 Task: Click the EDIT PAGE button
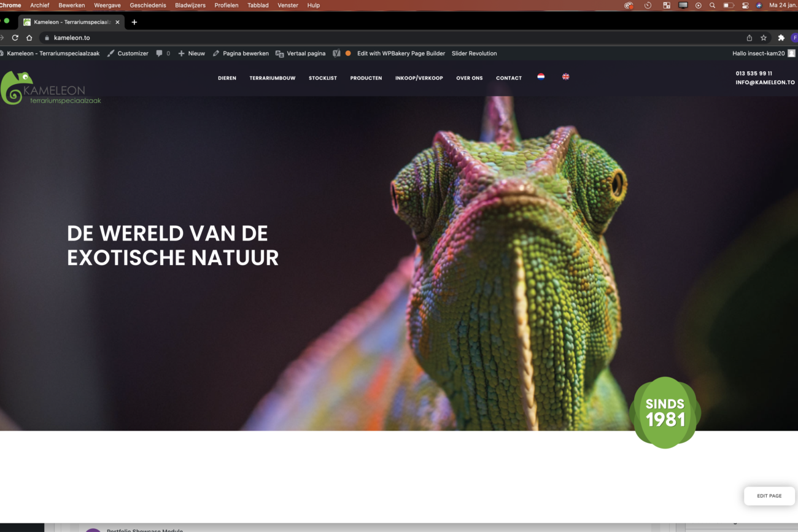(x=769, y=496)
